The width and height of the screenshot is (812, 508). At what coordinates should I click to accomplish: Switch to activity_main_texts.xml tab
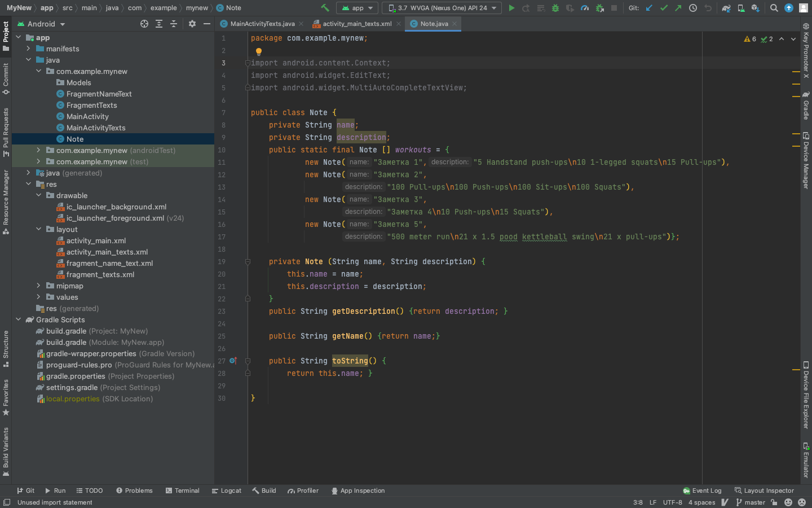tap(357, 24)
